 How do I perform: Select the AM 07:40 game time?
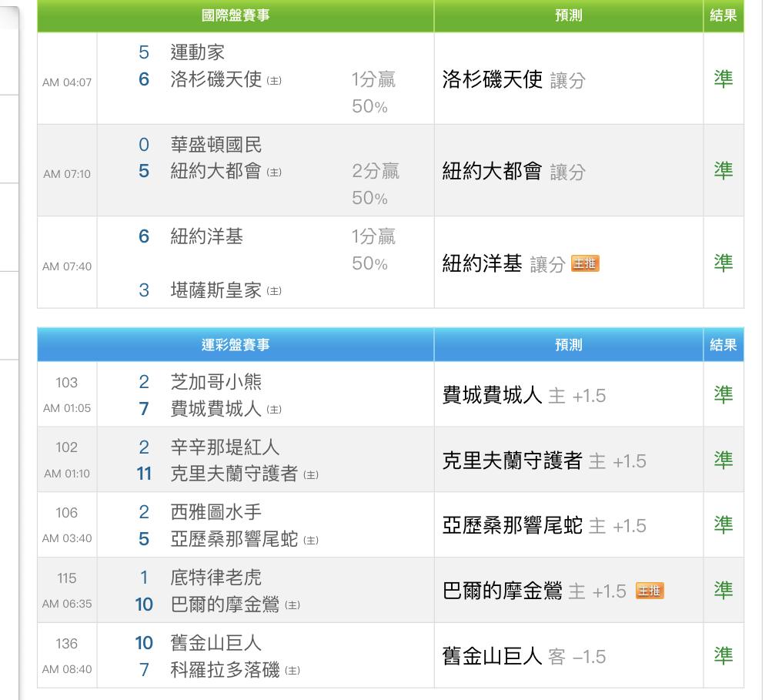point(67,266)
